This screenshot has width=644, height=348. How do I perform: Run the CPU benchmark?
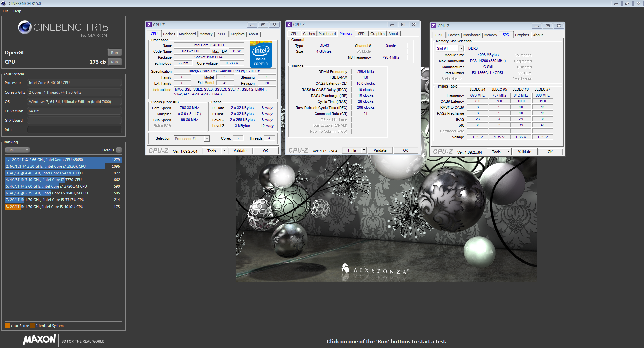coord(115,62)
